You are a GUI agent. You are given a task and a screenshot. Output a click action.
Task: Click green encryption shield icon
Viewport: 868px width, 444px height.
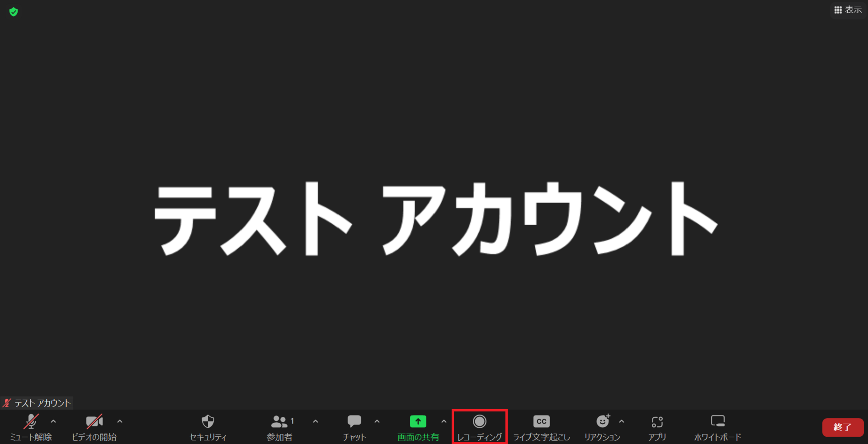coord(14,12)
